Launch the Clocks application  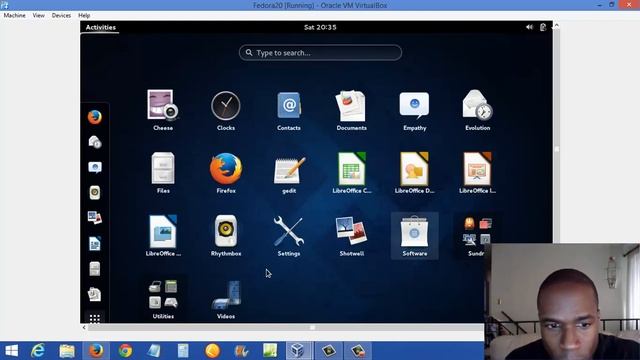point(226,110)
